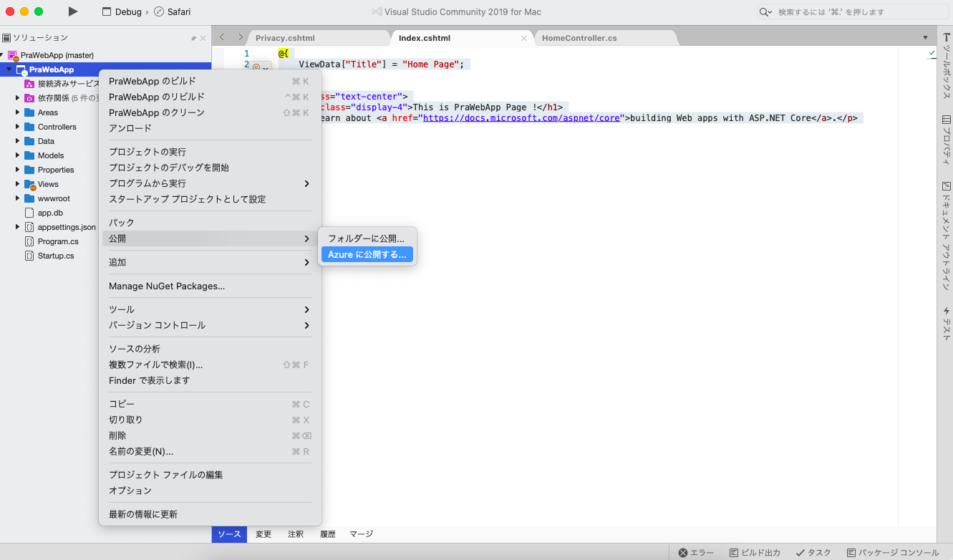Image resolution: width=953 pixels, height=560 pixels.
Task: Expand the Views folder
Action: pos(18,184)
